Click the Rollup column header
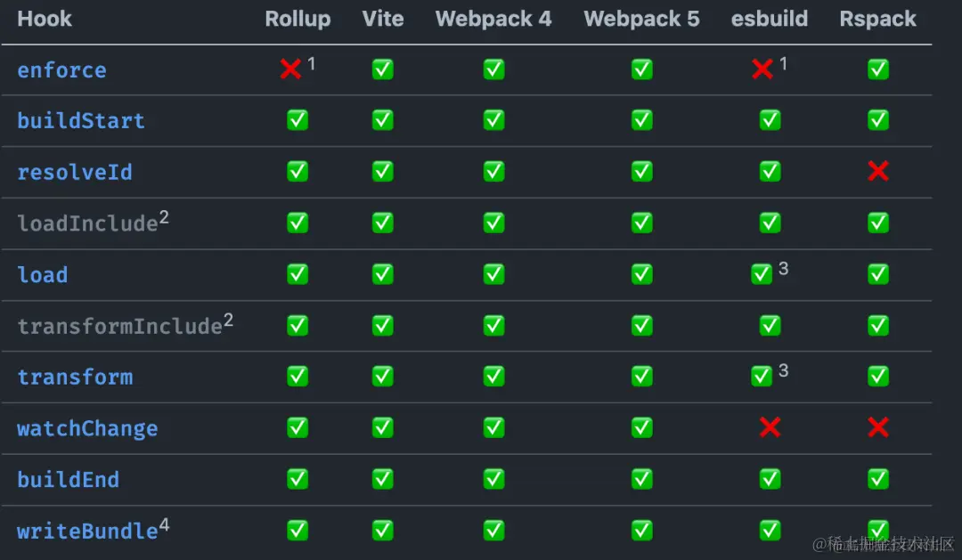Image resolution: width=962 pixels, height=560 pixels. point(298,19)
